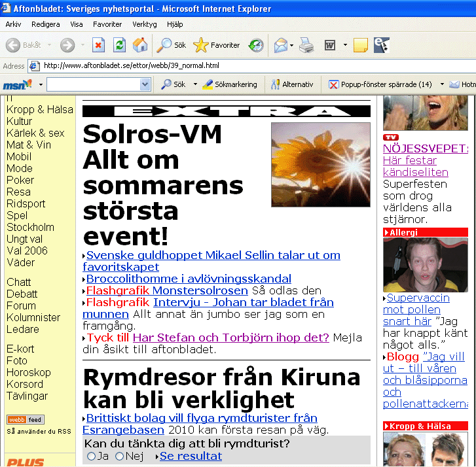
Task: Open Hotmail envelope in MSN toolbar
Action: tap(454, 84)
